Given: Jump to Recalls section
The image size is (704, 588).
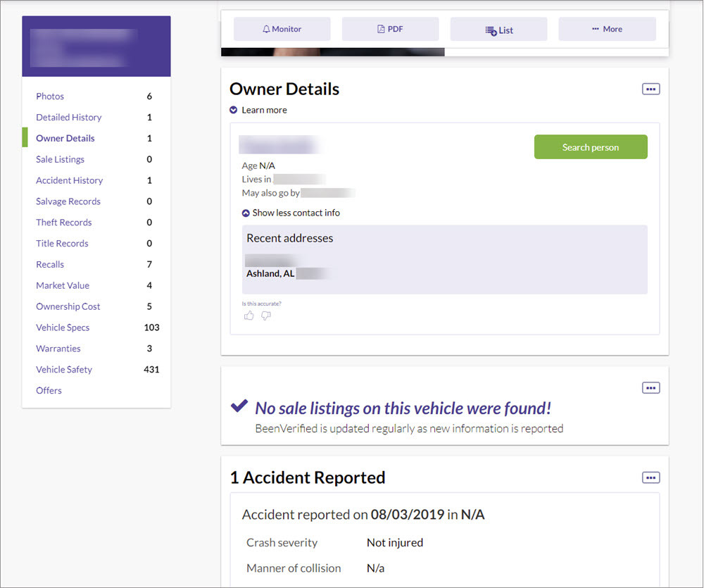Looking at the screenshot, I should tap(50, 265).
